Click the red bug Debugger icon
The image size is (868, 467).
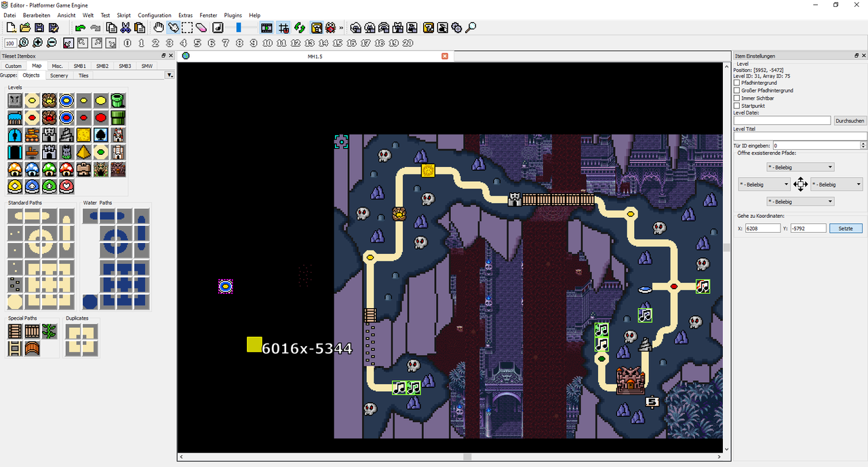pyautogui.click(x=330, y=28)
